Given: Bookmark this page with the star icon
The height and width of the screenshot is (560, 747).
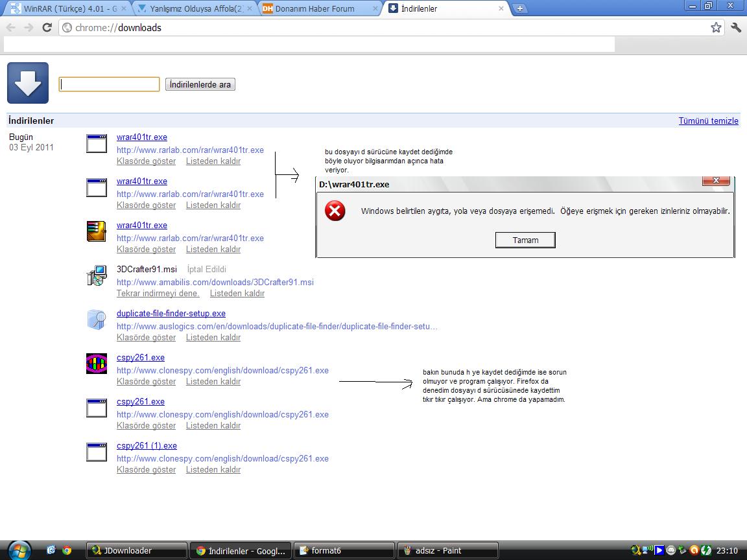Looking at the screenshot, I should coord(716,28).
